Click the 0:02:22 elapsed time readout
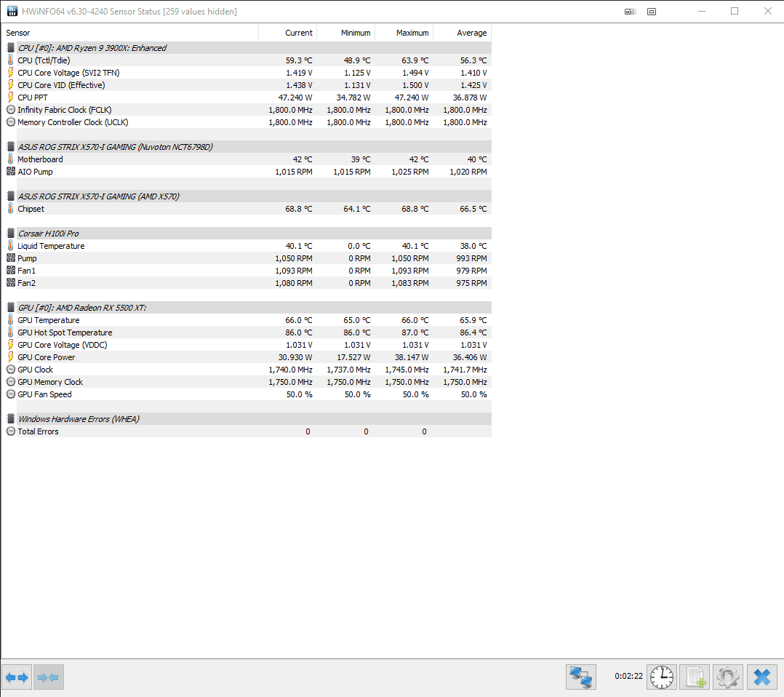 click(x=628, y=676)
